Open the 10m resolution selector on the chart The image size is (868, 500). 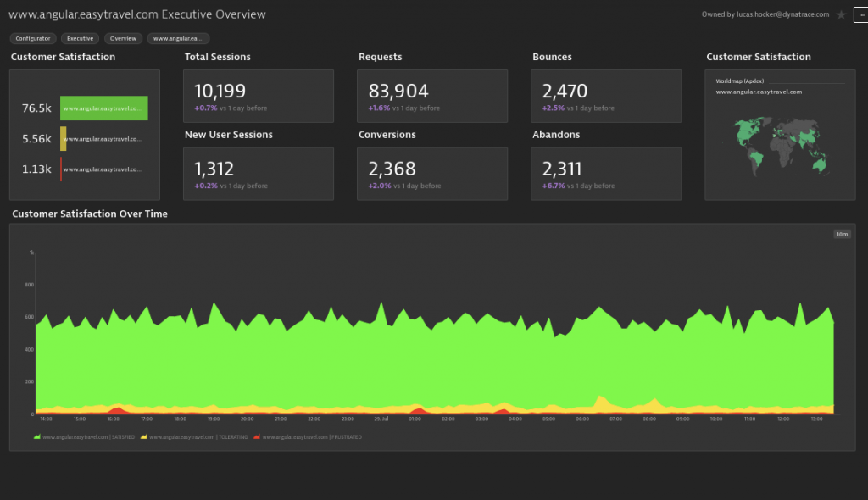click(840, 233)
